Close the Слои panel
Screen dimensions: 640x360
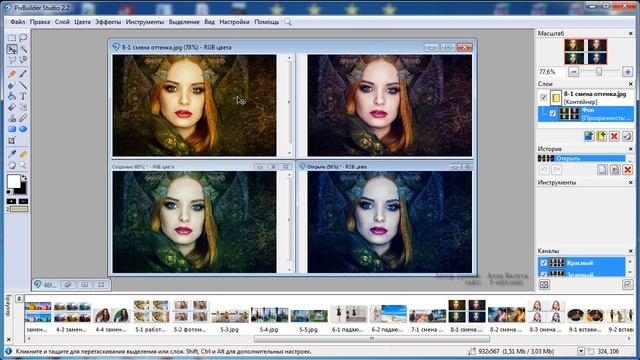click(x=631, y=84)
